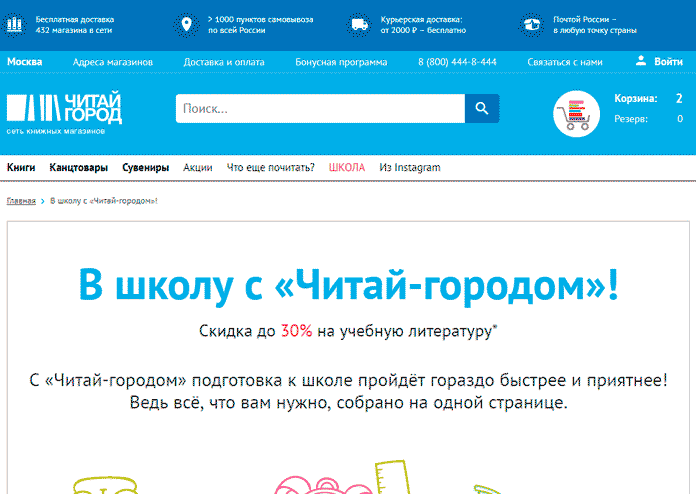Click the red 30% discount text
The width and height of the screenshot is (696, 494).
point(297,331)
